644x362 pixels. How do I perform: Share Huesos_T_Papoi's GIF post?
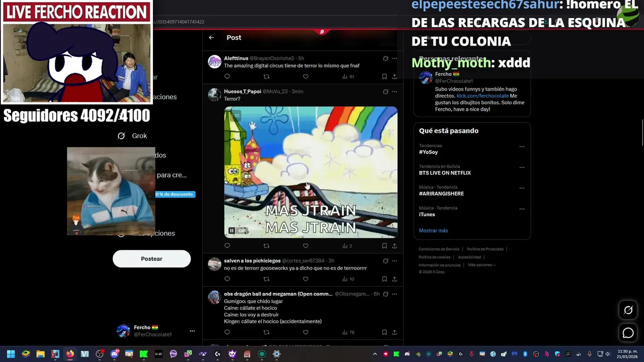tap(394, 246)
